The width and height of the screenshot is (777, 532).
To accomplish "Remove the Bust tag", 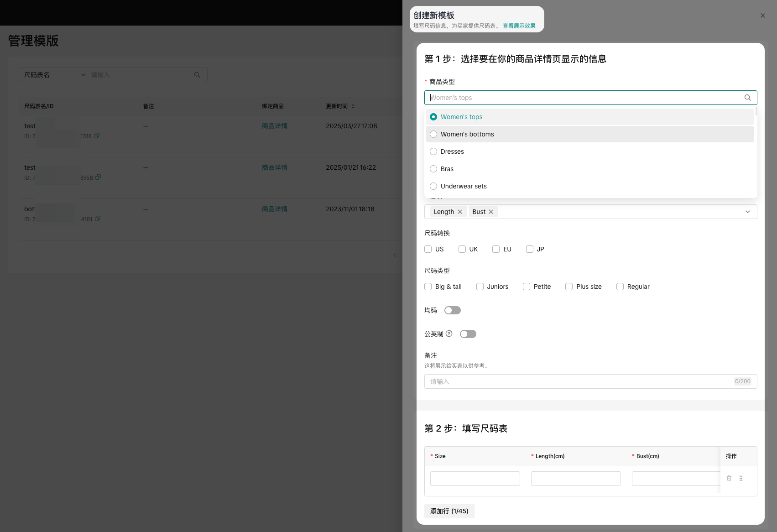I will (491, 212).
